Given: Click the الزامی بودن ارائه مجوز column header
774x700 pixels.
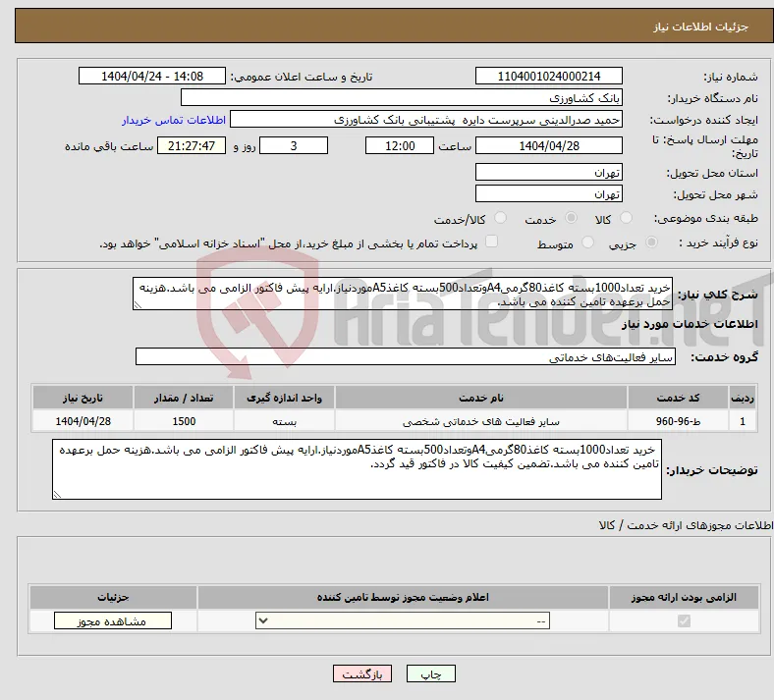Looking at the screenshot, I should 684,597.
